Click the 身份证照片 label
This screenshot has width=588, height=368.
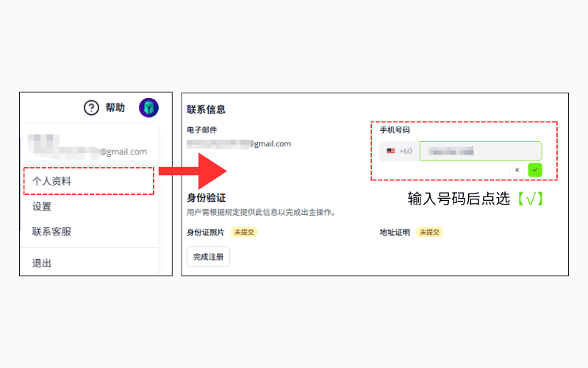206,233
